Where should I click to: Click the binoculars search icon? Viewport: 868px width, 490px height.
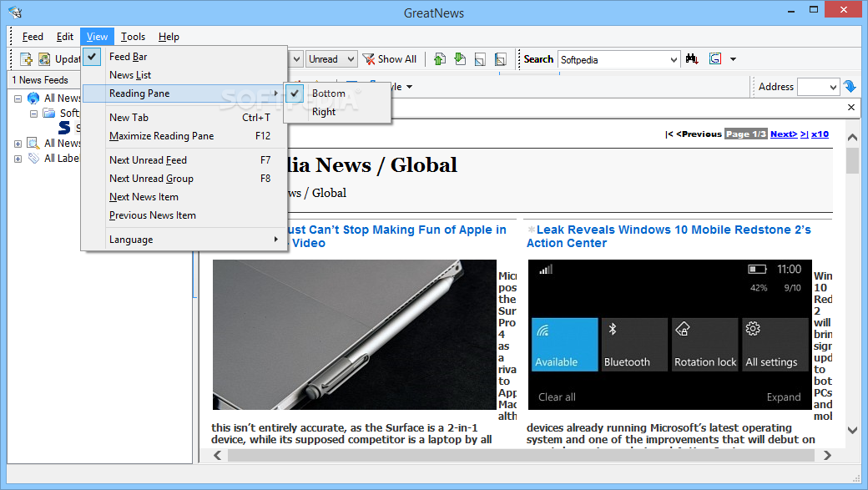[692, 58]
